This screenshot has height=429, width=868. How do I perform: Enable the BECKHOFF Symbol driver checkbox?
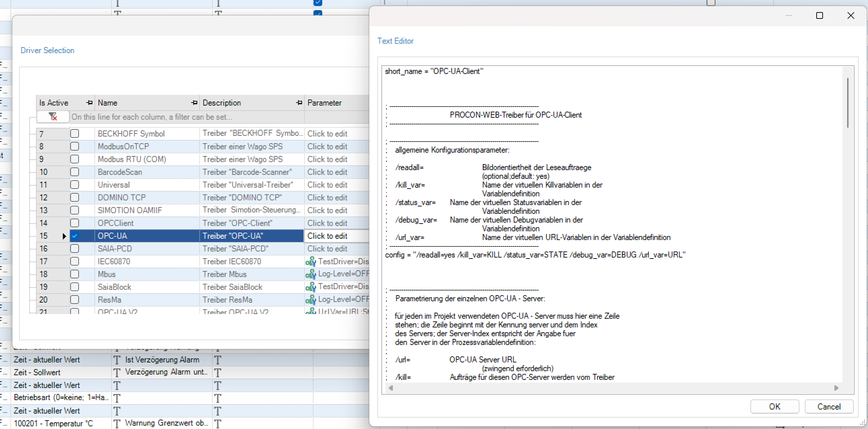[x=75, y=134]
